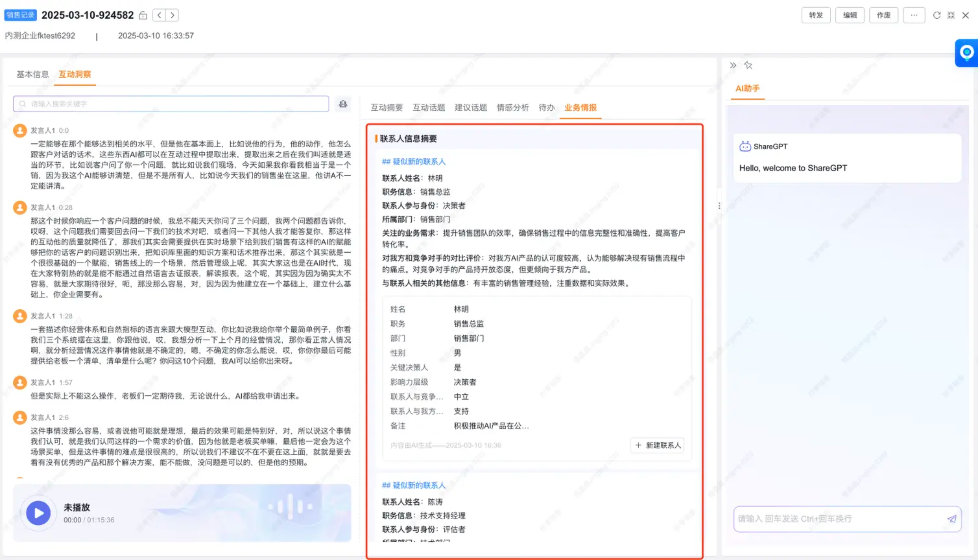
Task: Collapse the AI assistant side panel
Action: point(733,65)
